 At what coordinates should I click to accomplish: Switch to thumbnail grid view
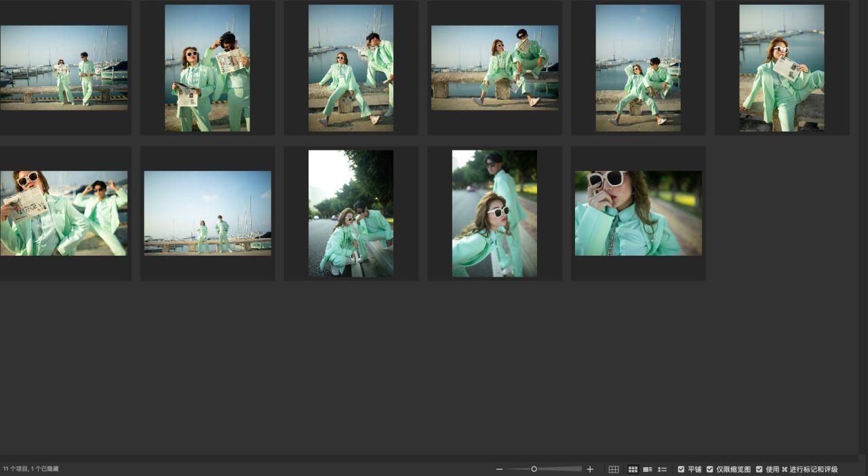633,469
